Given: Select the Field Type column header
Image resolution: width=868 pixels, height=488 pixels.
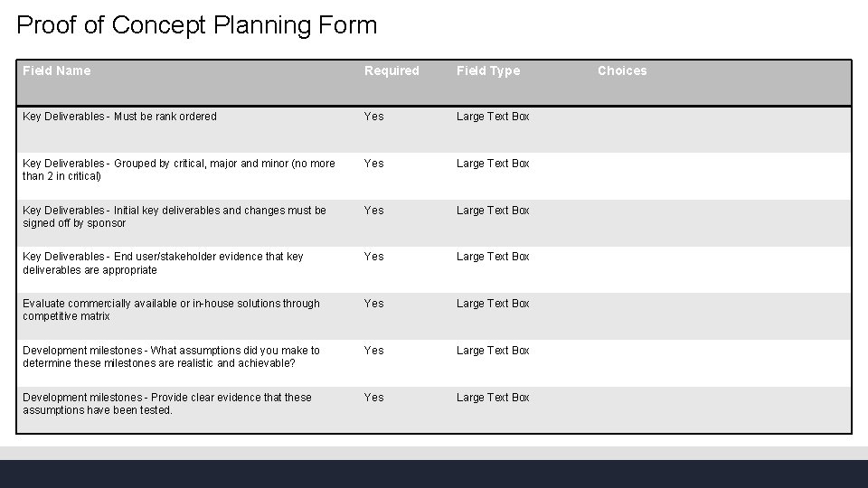Looking at the screenshot, I should [488, 70].
